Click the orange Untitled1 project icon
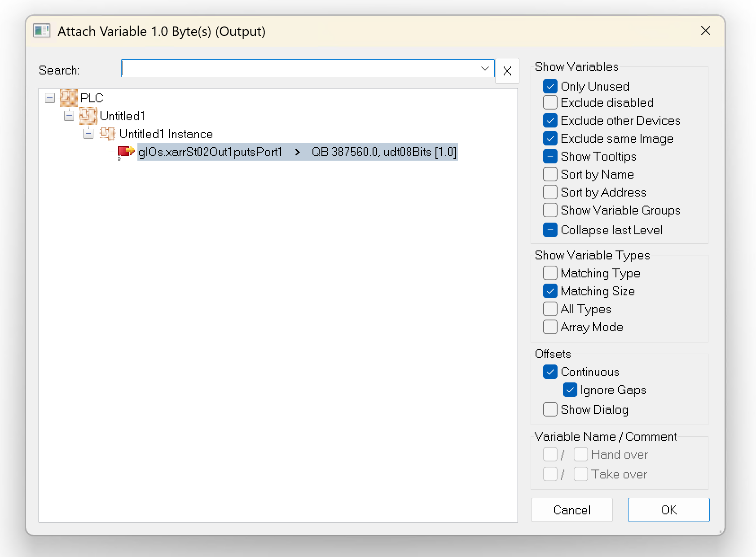This screenshot has height=557, width=756. tap(88, 116)
